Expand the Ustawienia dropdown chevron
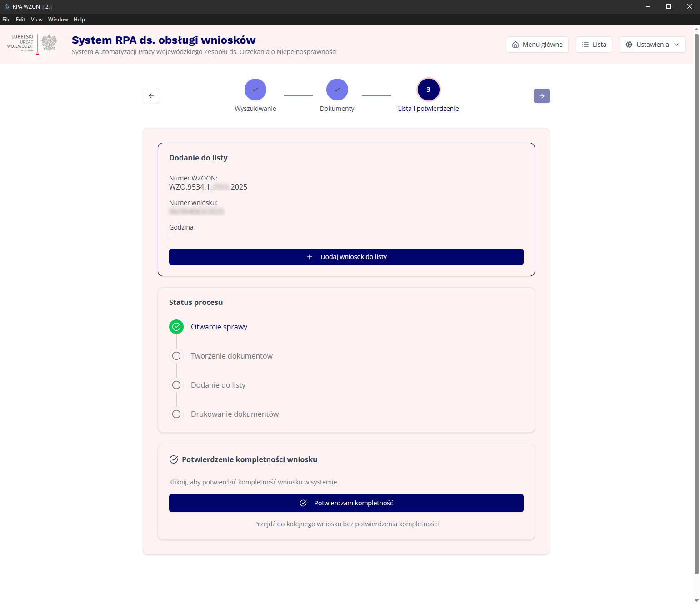 point(676,45)
